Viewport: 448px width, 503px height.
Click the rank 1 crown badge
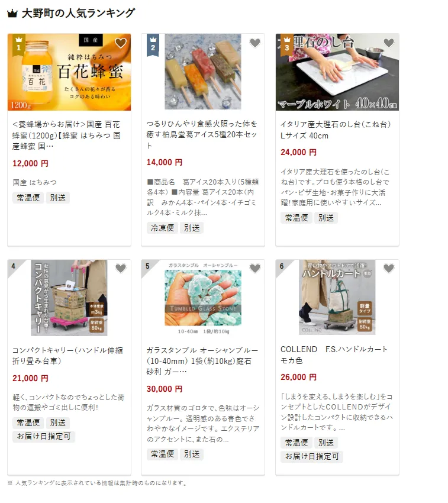[18, 45]
